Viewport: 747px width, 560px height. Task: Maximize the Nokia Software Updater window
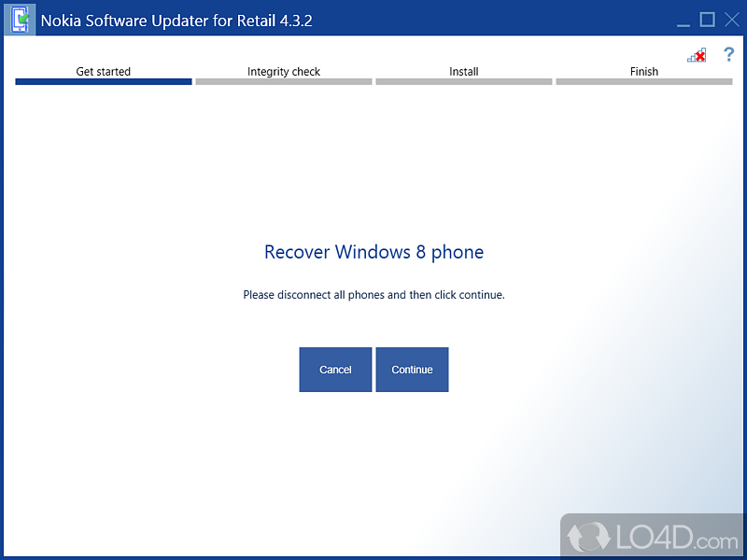(x=708, y=20)
